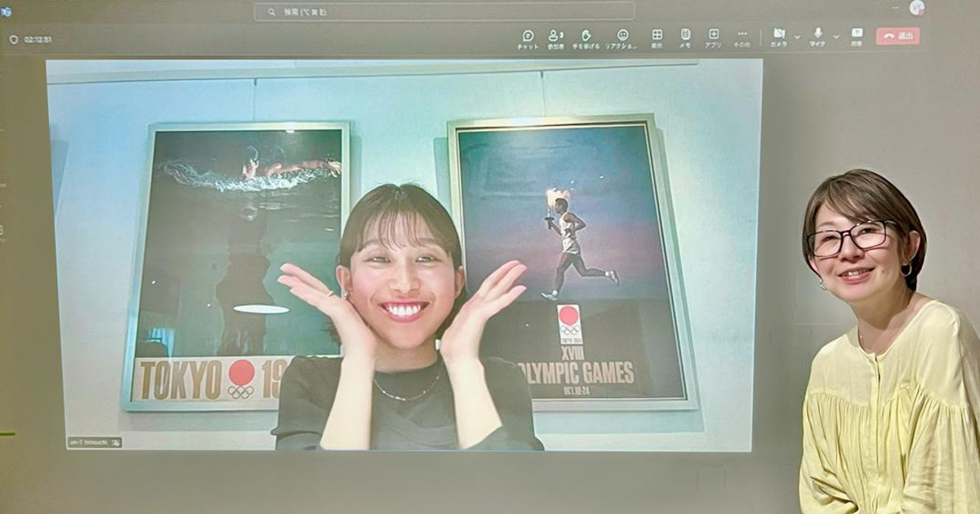980x514 pixels.
Task: Change the view layout (表示)
Action: [657, 38]
